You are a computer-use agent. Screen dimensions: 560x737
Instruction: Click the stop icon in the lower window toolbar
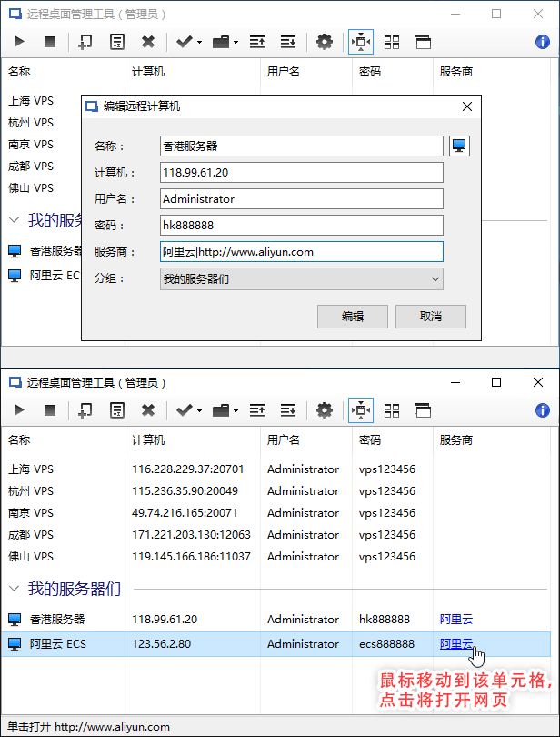[50, 410]
